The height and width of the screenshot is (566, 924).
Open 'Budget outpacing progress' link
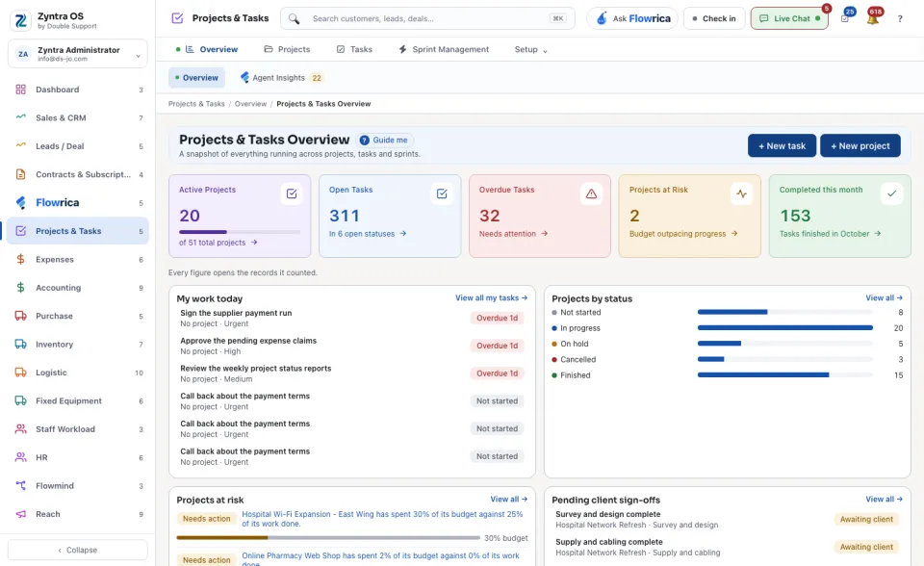click(x=683, y=234)
